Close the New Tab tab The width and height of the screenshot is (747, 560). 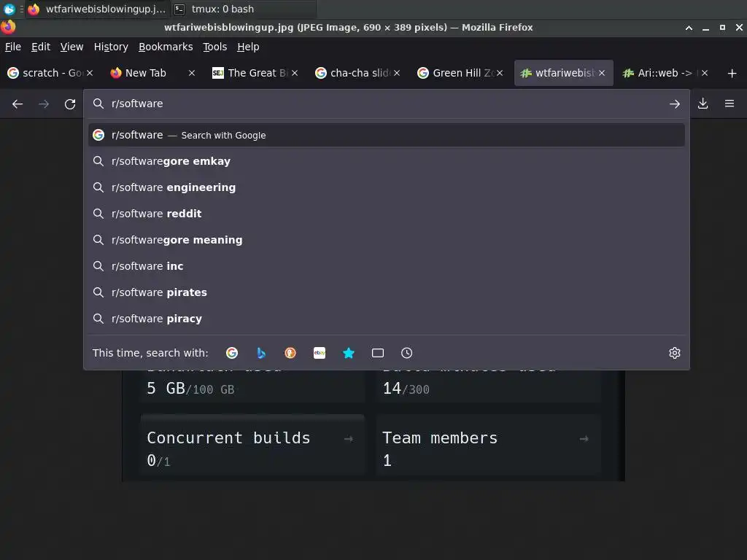[x=192, y=73]
